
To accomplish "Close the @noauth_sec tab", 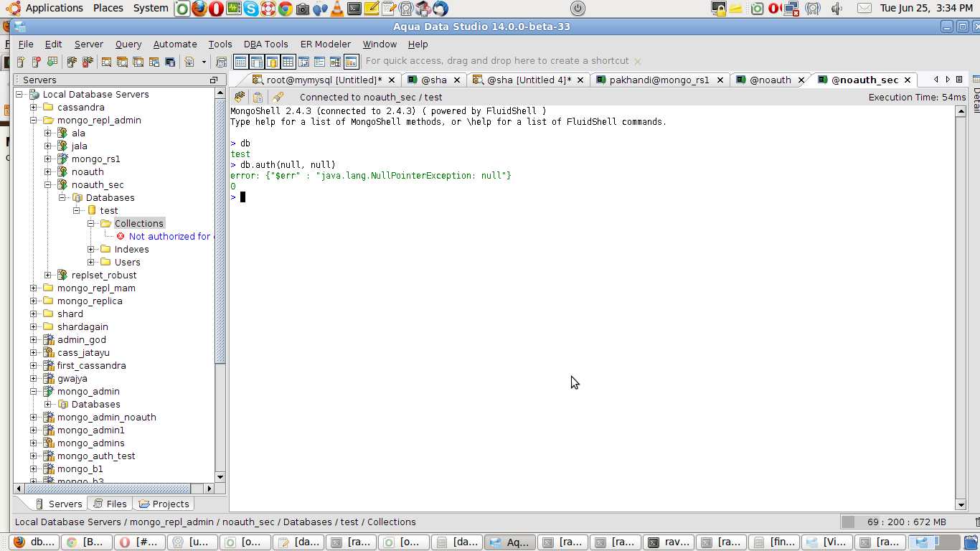I will (908, 80).
